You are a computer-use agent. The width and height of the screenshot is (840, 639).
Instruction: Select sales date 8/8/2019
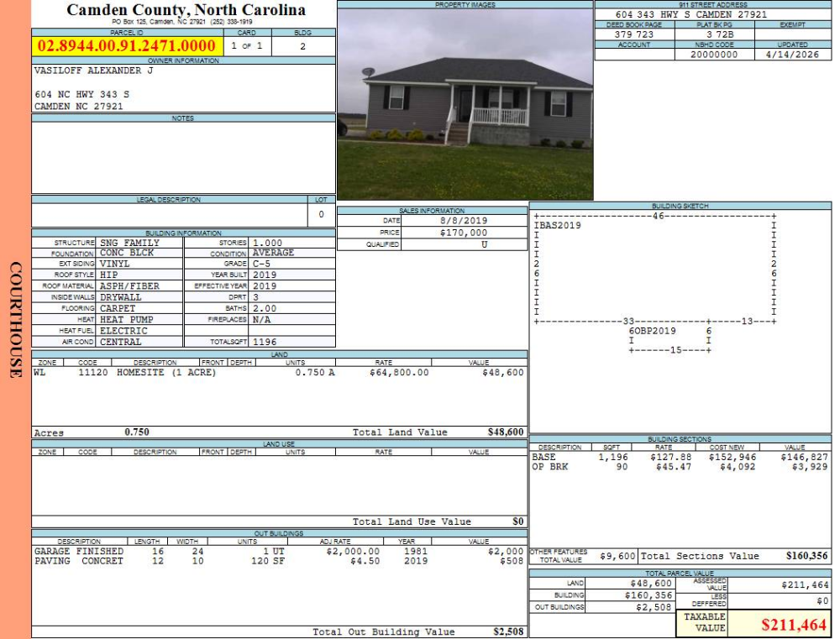pos(464,221)
